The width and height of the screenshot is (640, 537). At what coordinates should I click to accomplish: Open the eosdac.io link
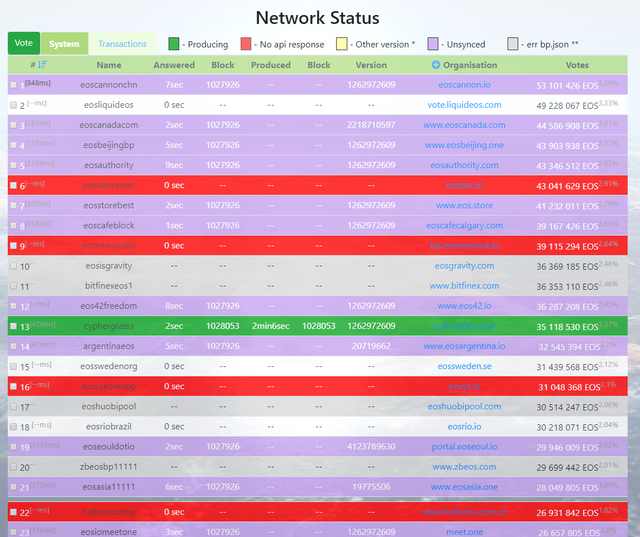tap(464, 185)
